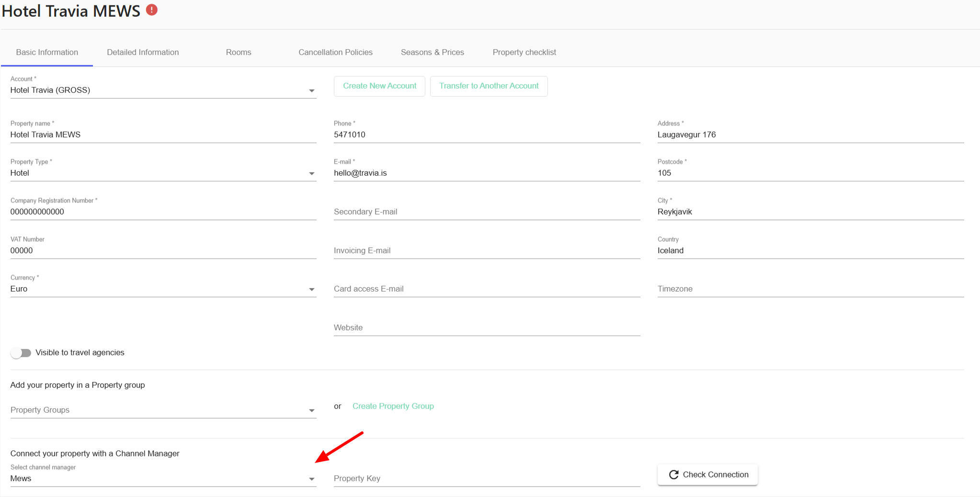Screen dimensions: 980x497
Task: Switch to Basic Information tab
Action: [47, 52]
